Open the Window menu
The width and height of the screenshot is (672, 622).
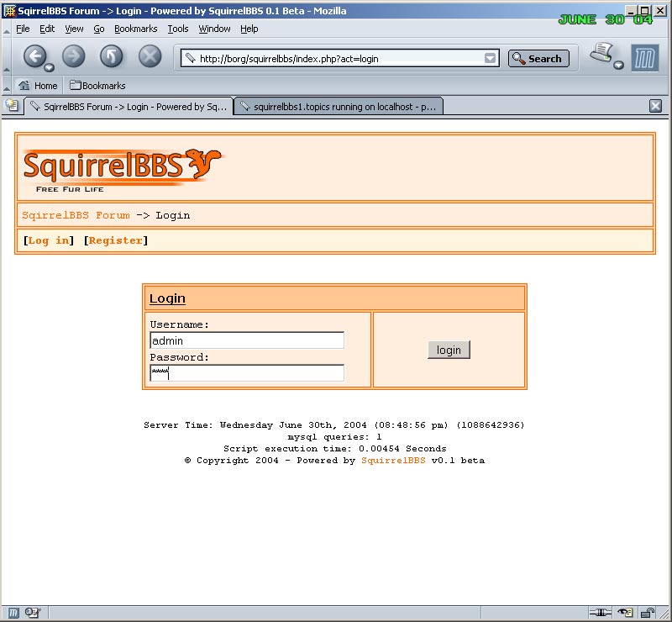click(214, 29)
